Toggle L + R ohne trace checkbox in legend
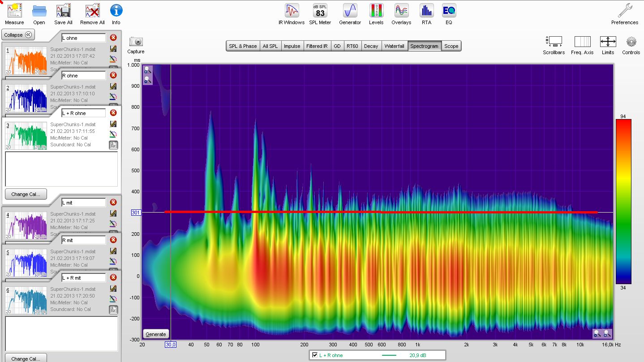This screenshot has width=644, height=362. (315, 355)
